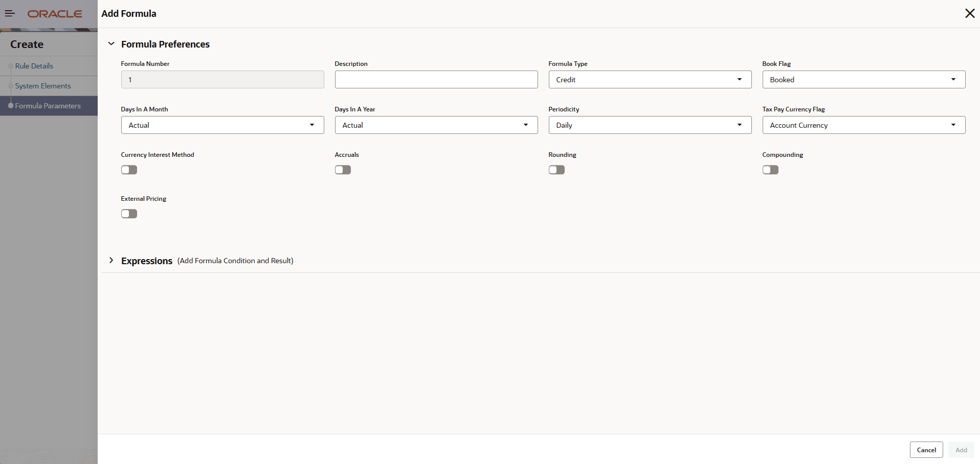Click the Add Formula dialog title

(129, 14)
